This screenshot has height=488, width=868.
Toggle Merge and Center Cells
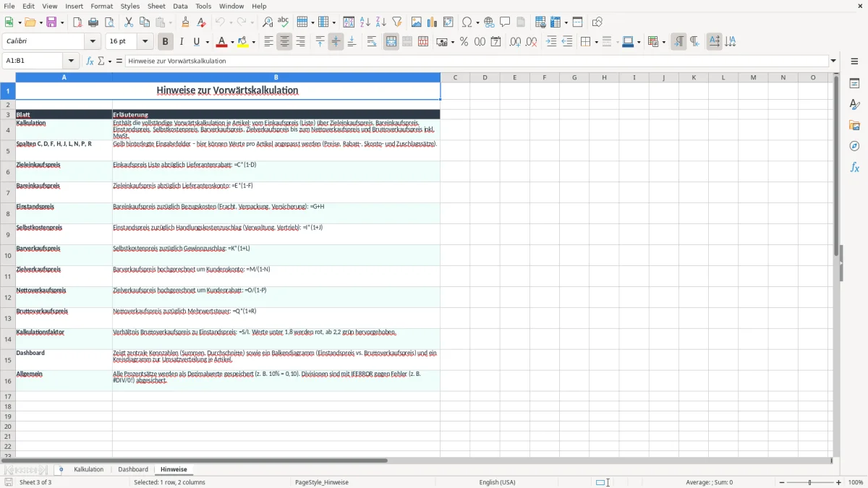[391, 42]
